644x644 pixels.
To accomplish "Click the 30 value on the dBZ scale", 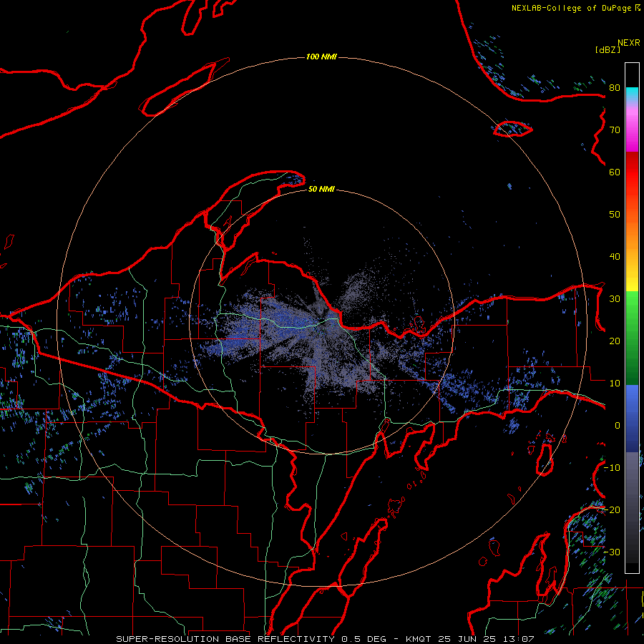I will click(x=615, y=299).
